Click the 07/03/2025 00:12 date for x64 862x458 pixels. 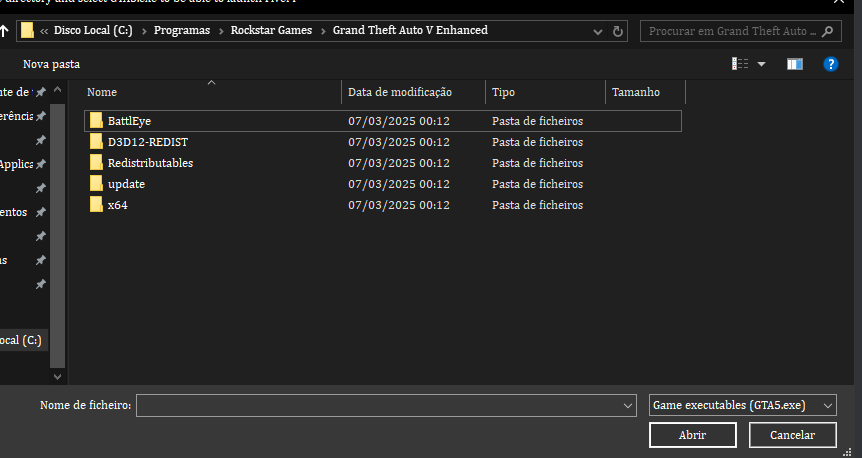pyautogui.click(x=399, y=205)
